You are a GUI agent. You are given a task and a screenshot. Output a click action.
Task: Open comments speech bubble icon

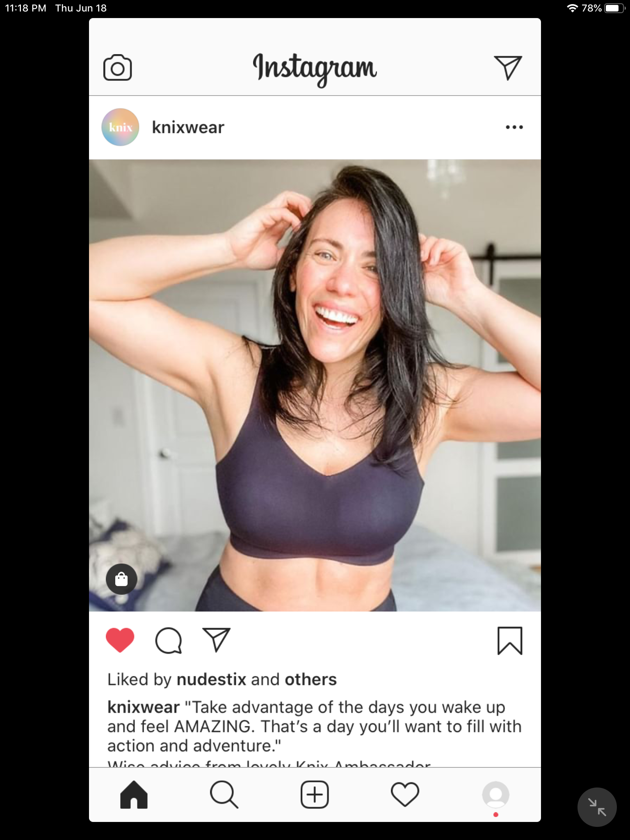[x=168, y=641]
